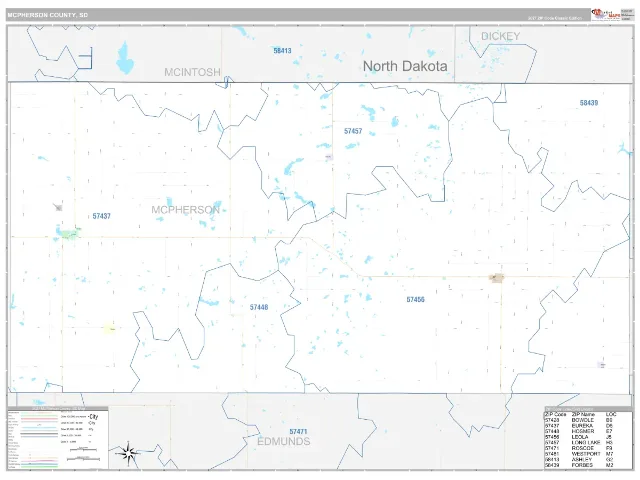Click the 'MCPHERSON COUNTY, SD' header title

[48, 15]
